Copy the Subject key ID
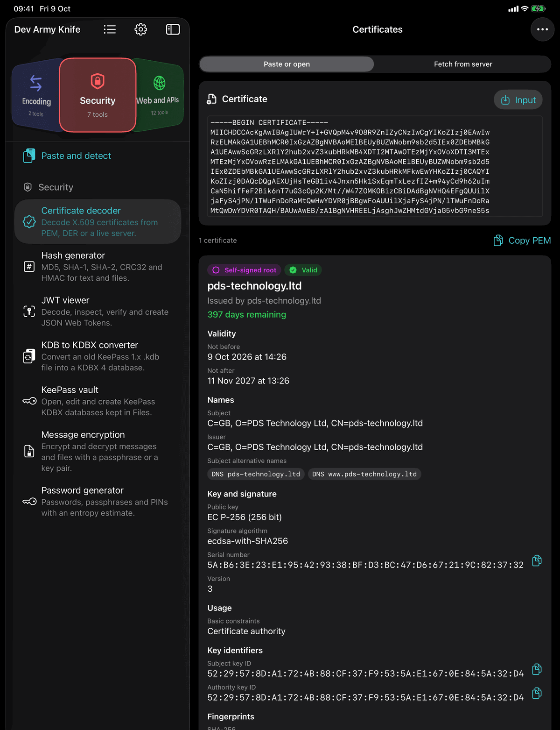560x730 pixels. click(537, 669)
